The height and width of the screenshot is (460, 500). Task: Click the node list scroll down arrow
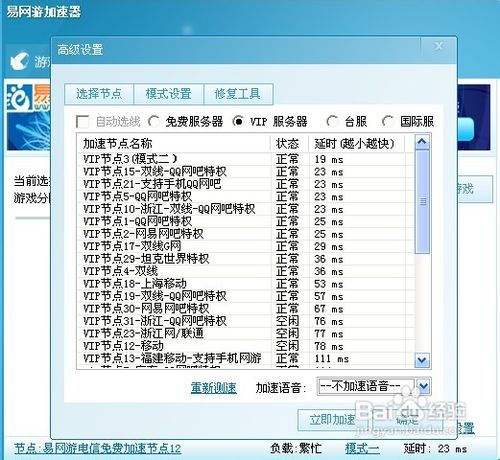(x=422, y=360)
